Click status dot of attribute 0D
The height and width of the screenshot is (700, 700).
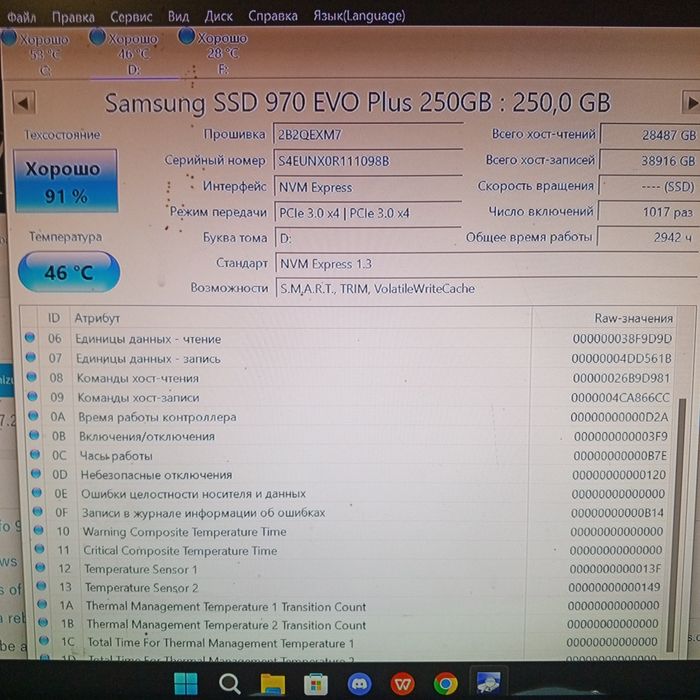pos(36,473)
